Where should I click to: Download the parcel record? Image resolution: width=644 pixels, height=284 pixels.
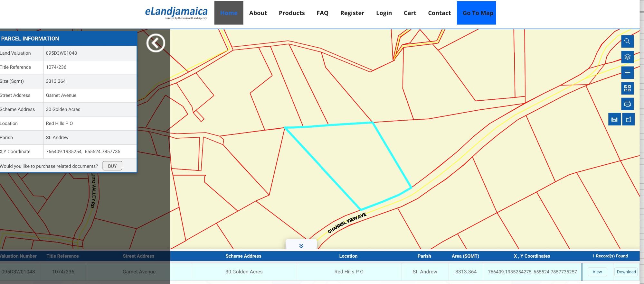626,272
